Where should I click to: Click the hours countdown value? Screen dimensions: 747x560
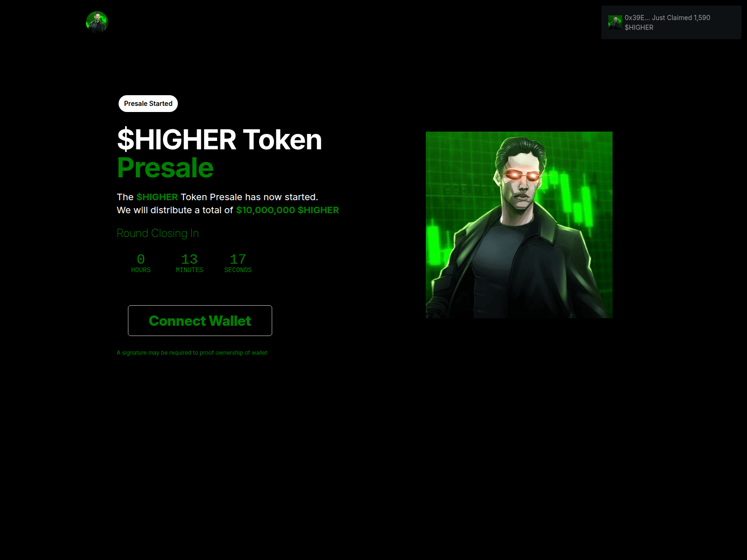coord(141,259)
